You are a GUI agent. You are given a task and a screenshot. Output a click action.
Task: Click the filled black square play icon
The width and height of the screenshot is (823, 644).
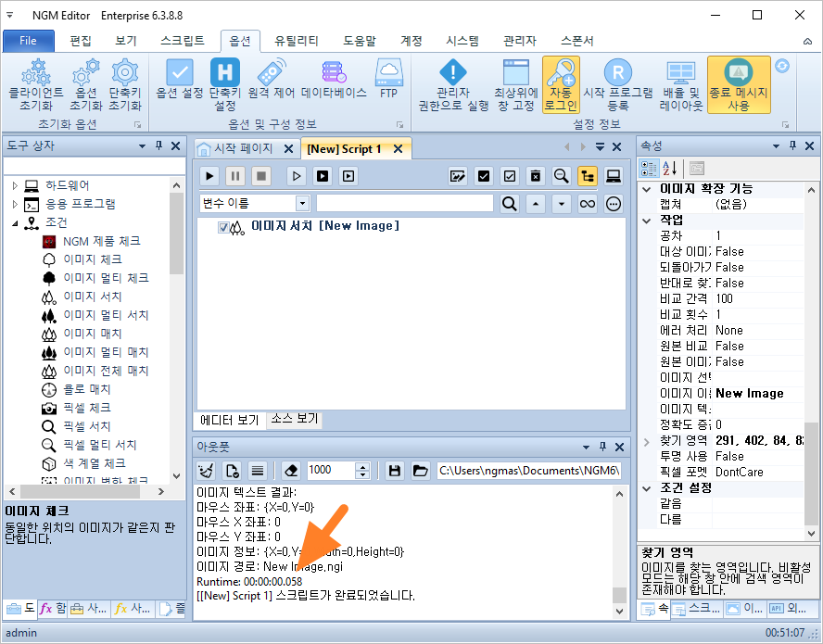click(x=323, y=176)
